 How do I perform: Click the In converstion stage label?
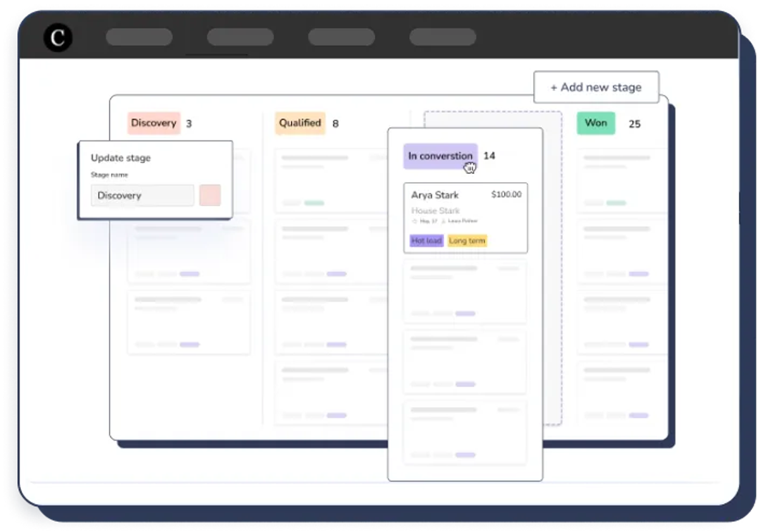441,156
